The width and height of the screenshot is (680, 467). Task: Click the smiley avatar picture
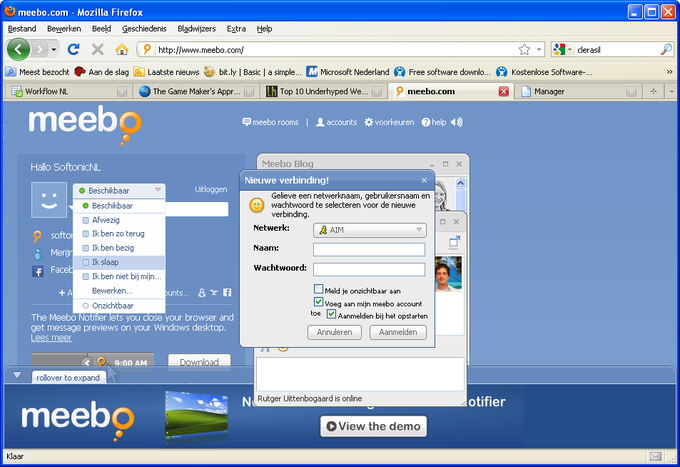(x=49, y=200)
